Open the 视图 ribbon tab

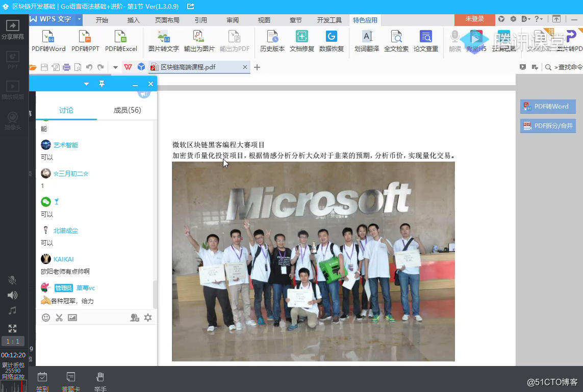[264, 20]
